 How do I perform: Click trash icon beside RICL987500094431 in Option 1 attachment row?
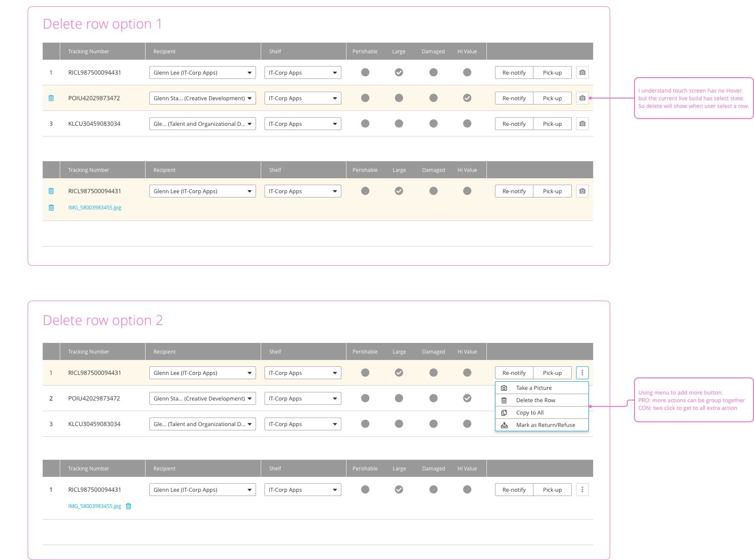[x=51, y=191]
